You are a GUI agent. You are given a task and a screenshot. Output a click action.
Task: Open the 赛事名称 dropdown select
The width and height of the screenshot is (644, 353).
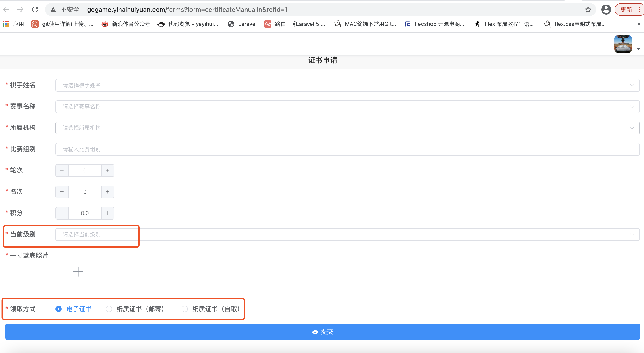click(347, 106)
